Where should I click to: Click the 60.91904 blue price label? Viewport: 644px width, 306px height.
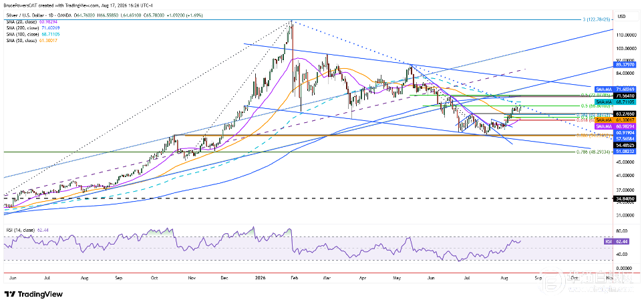coord(623,134)
